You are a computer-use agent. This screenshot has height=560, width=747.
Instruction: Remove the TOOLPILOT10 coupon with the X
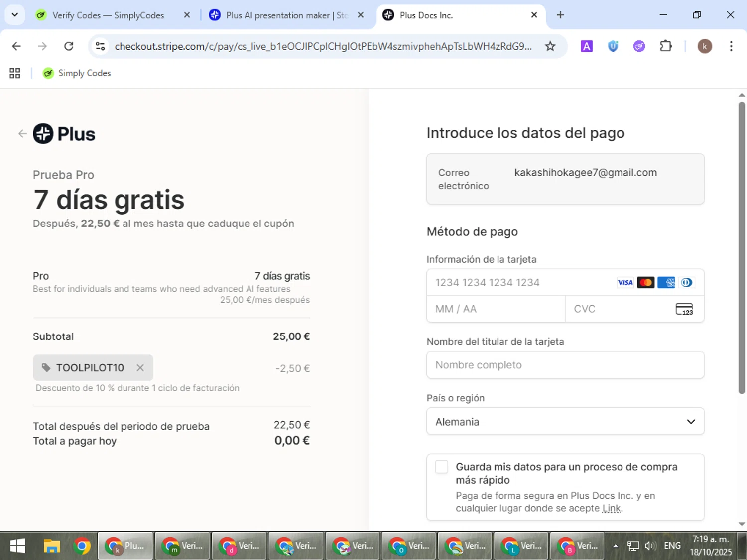[140, 367]
